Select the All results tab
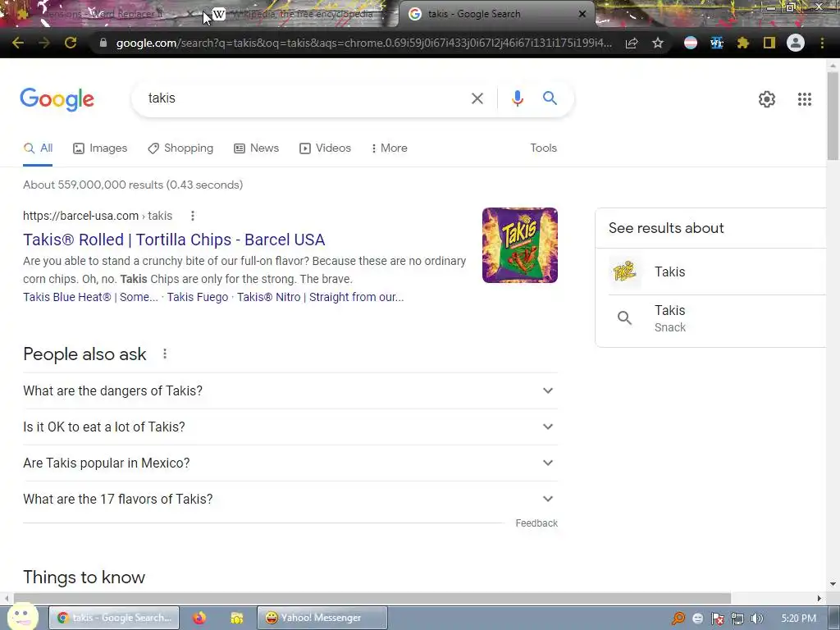 tap(38, 148)
